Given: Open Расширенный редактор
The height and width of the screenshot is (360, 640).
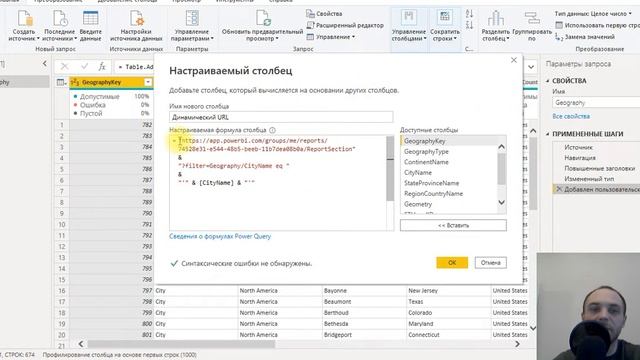Looking at the screenshot, I should [x=345, y=25].
